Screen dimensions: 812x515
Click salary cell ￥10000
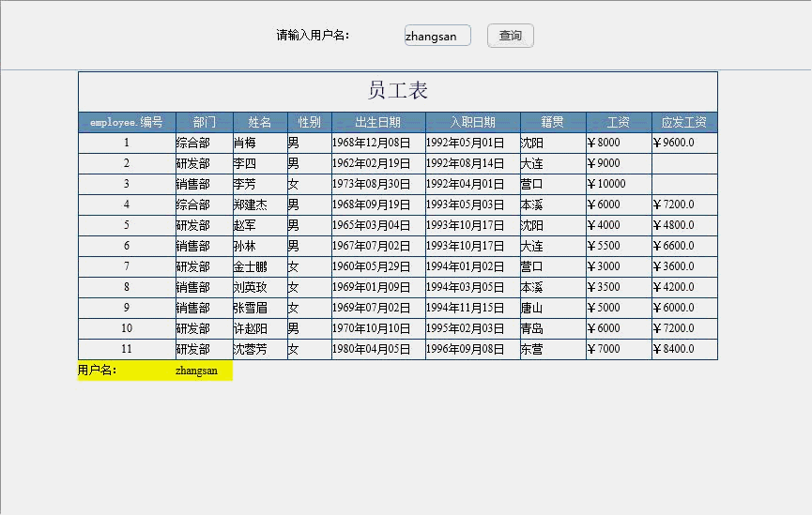pyautogui.click(x=619, y=184)
